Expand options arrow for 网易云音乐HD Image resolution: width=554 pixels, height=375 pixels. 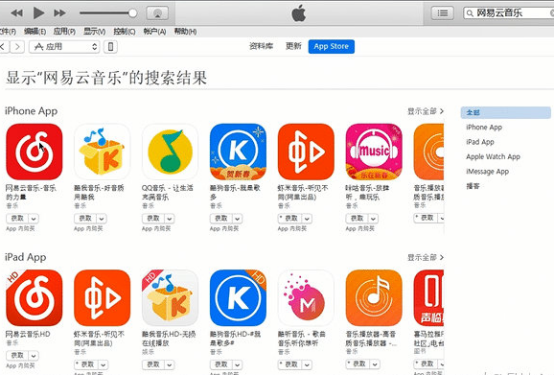point(33,356)
